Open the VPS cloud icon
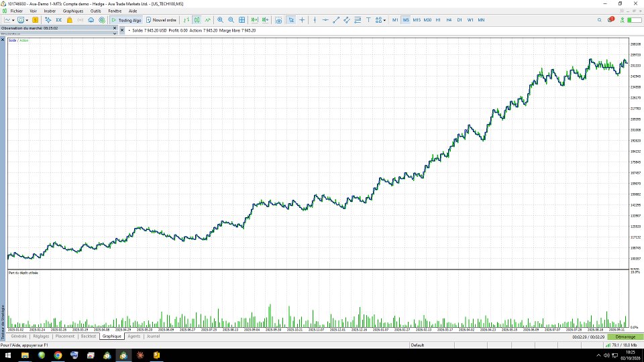644x362 pixels. [x=91, y=19]
